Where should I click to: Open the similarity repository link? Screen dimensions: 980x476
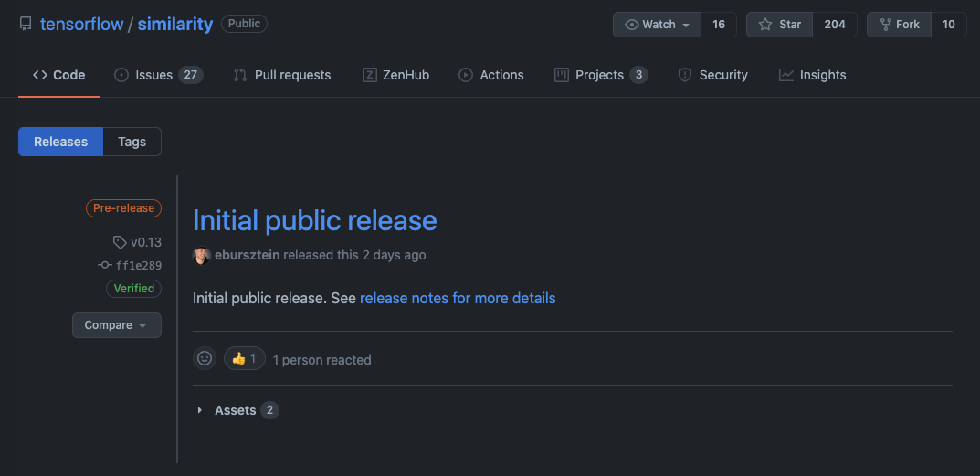click(175, 25)
